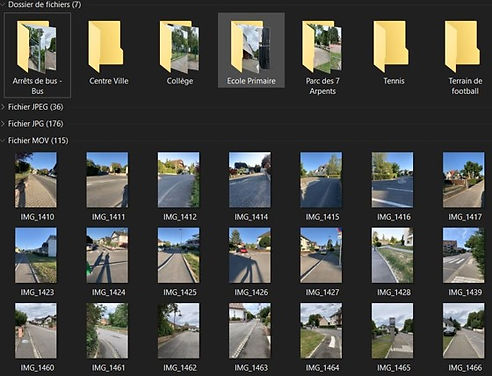This screenshot has width=492, height=376.
Task: Select the IMG_1412 video thumbnail
Action: point(178,180)
